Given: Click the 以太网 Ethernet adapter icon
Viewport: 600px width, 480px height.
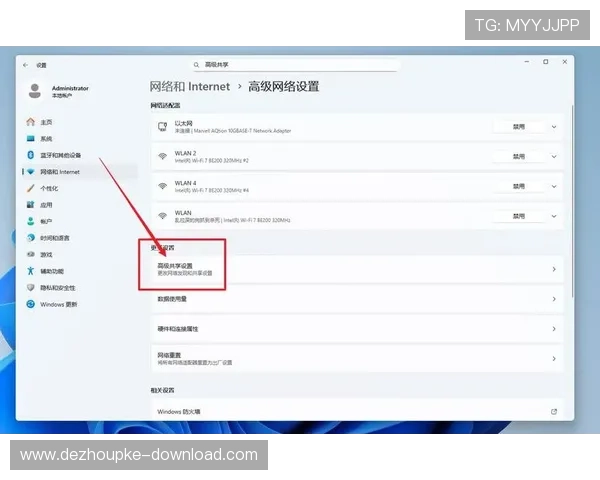Looking at the screenshot, I should [162, 127].
